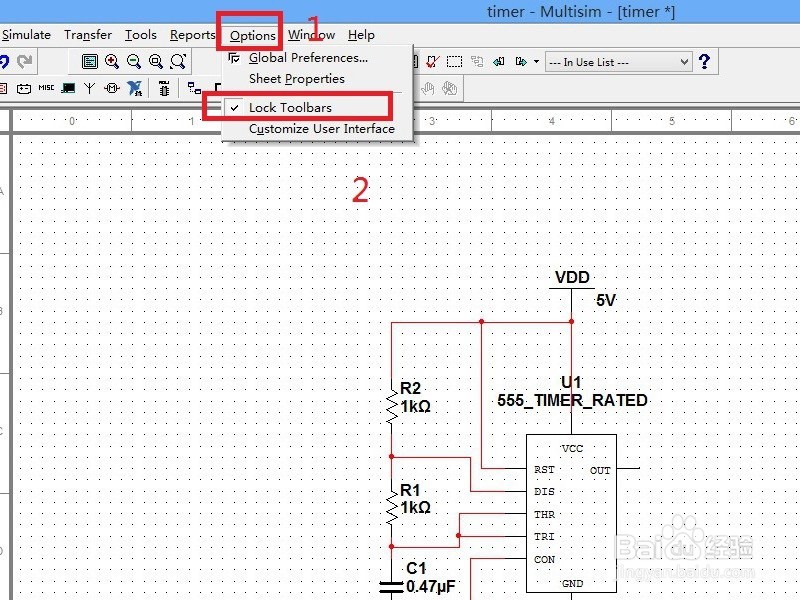Click the Hierarchical block place icon

point(194,88)
